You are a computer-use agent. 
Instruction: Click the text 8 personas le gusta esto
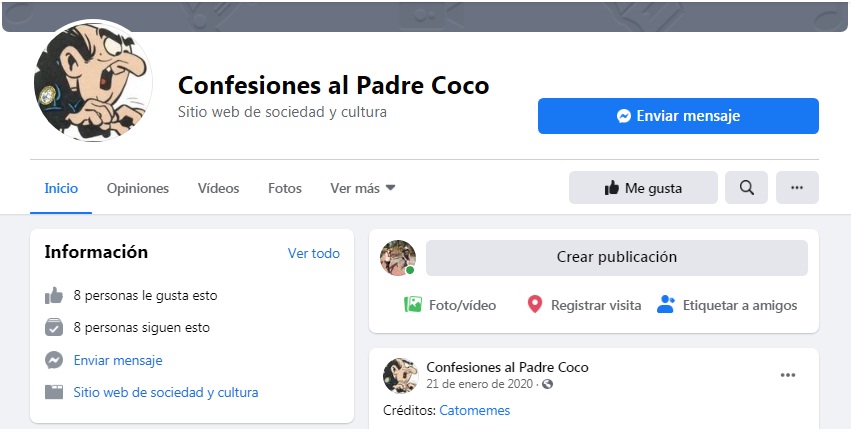click(x=145, y=296)
